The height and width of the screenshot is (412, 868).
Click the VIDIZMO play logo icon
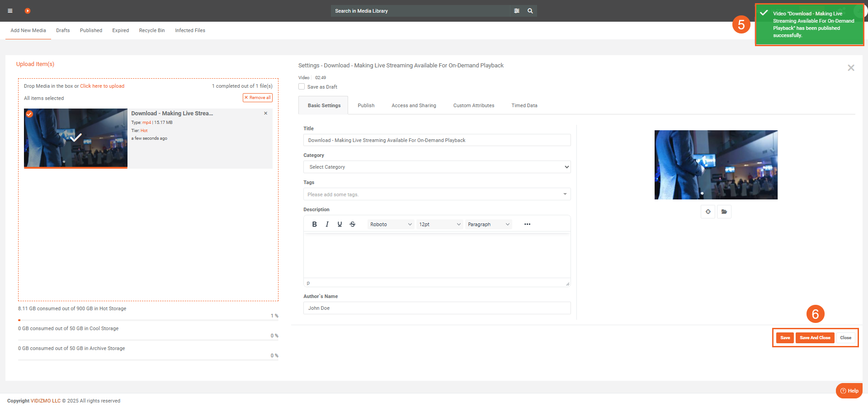28,11
